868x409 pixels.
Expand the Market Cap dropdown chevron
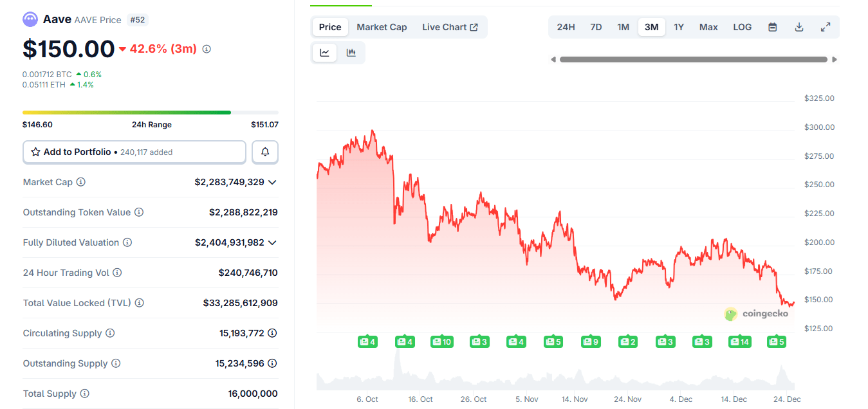tap(272, 182)
